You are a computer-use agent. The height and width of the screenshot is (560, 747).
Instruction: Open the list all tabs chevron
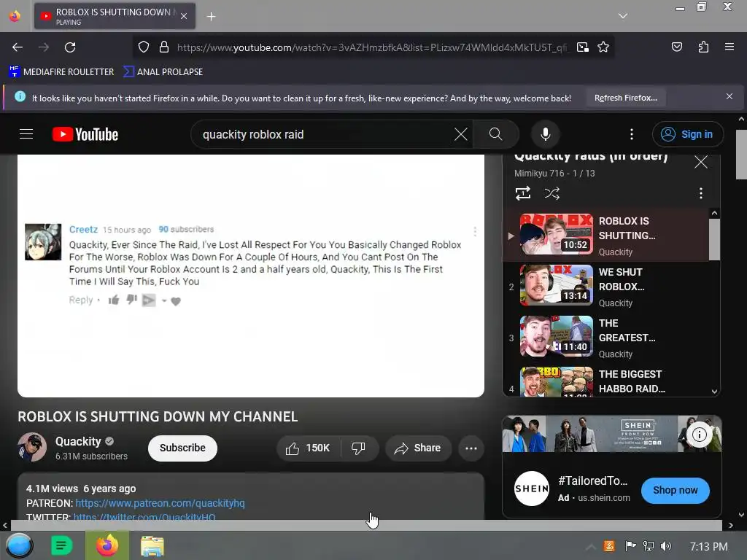pos(623,16)
